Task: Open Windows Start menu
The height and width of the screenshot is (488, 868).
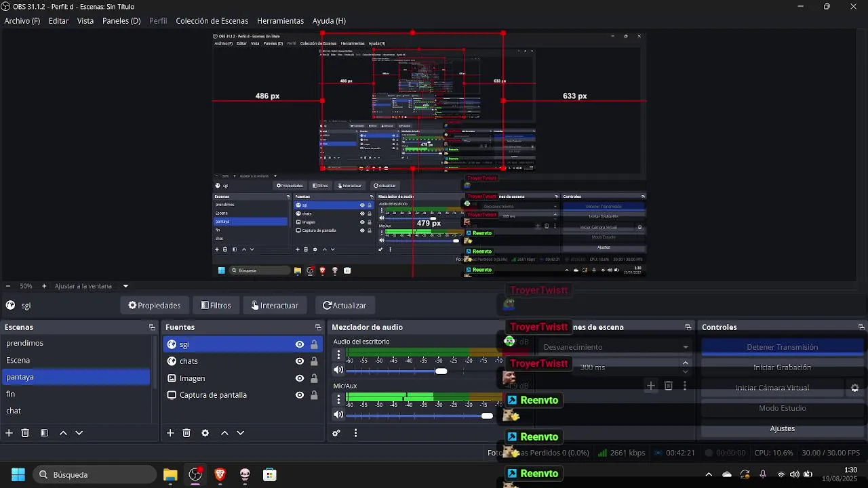Action: [18, 474]
